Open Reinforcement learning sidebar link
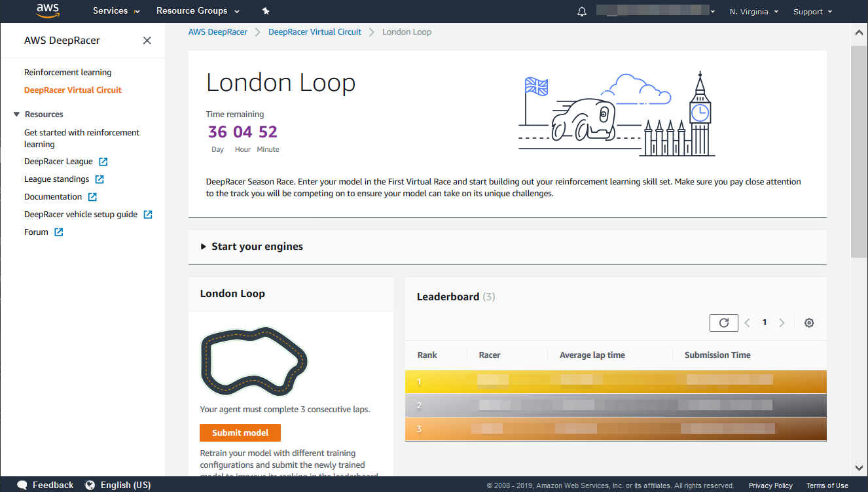 68,73
